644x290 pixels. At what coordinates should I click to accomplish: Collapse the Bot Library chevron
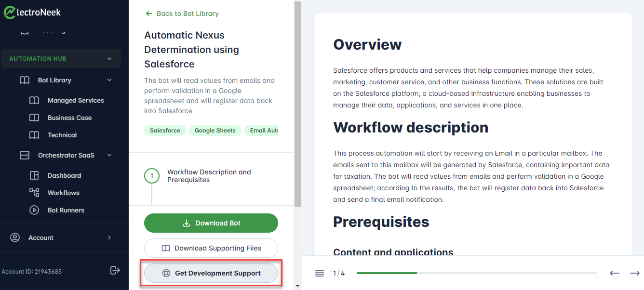point(109,80)
